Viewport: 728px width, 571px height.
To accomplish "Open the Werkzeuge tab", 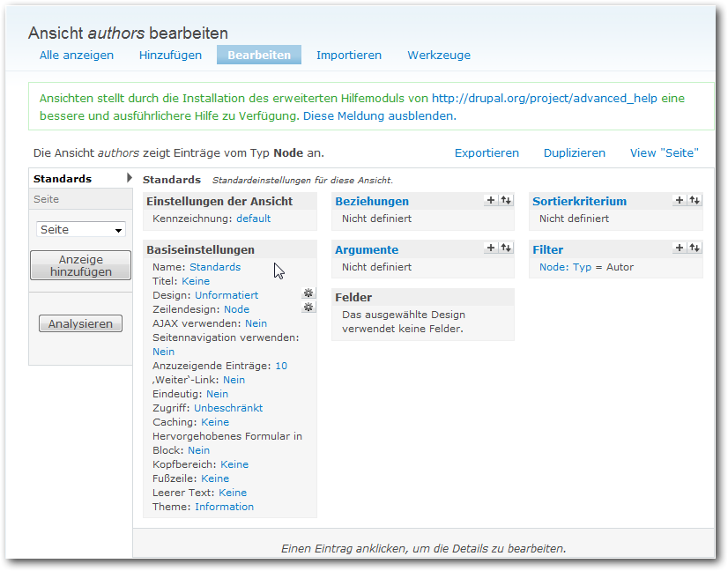I will [x=439, y=55].
